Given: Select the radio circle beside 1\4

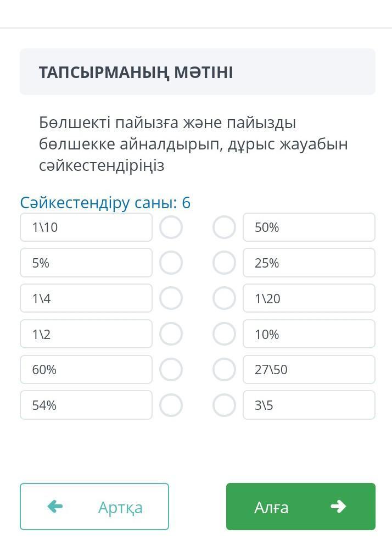Looking at the screenshot, I should point(171,298).
